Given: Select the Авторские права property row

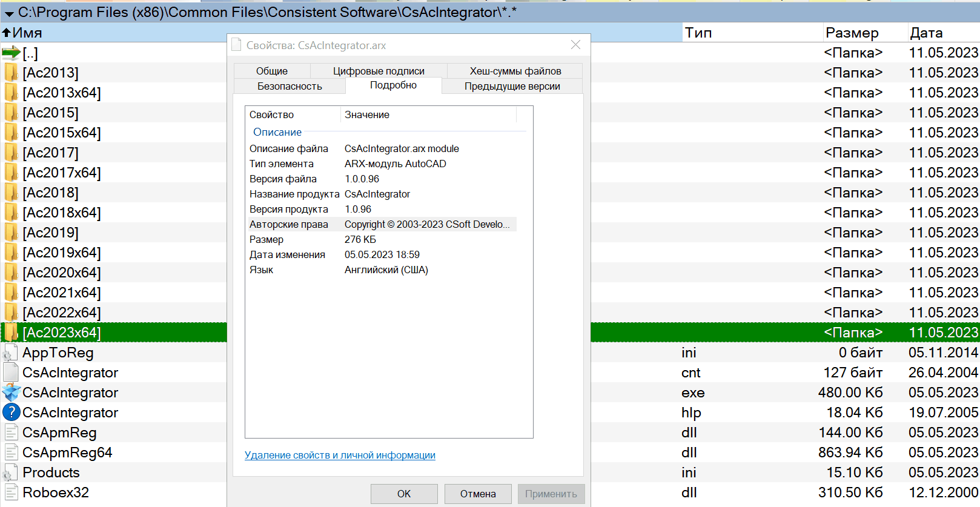Looking at the screenshot, I should click(x=380, y=224).
